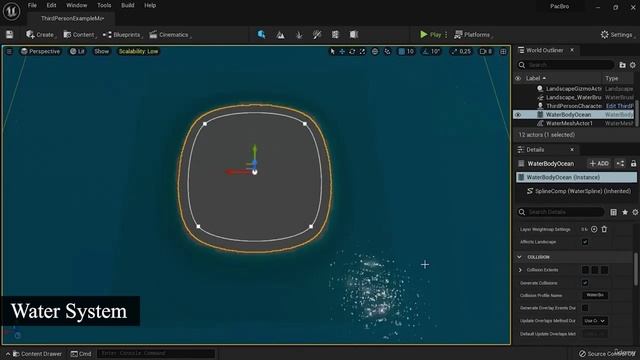The image size is (640, 360).
Task: Click the Collision Profile Name field
Action: pyautogui.click(x=595, y=295)
